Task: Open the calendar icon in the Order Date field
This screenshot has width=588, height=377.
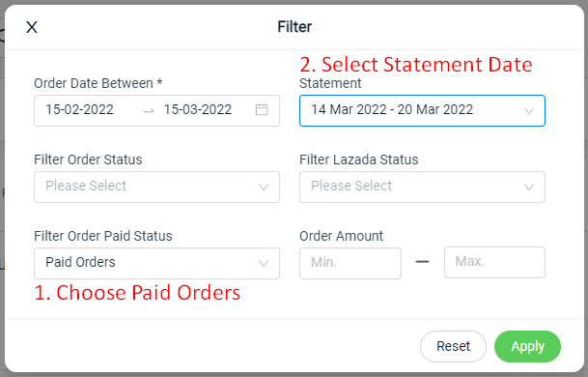Action: click(x=262, y=109)
